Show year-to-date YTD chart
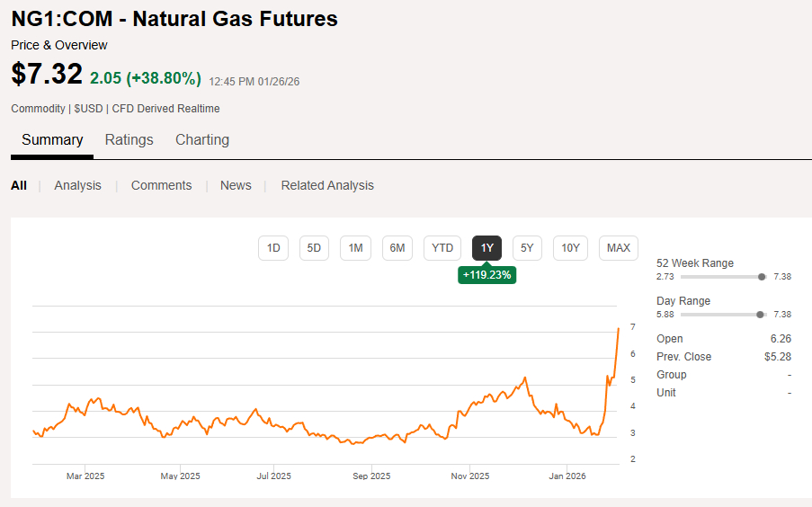Image resolution: width=812 pixels, height=507 pixels. pyautogui.click(x=442, y=248)
